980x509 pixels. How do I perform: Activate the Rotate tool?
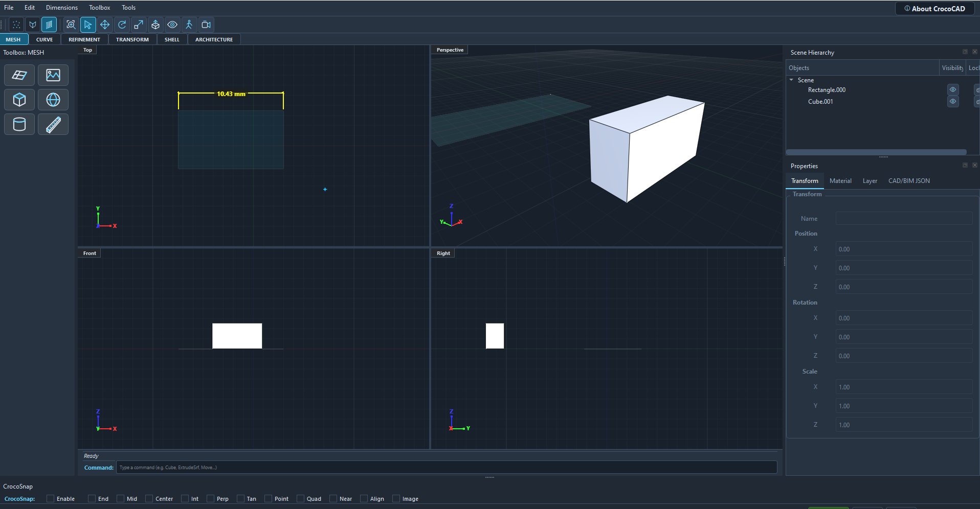point(122,25)
